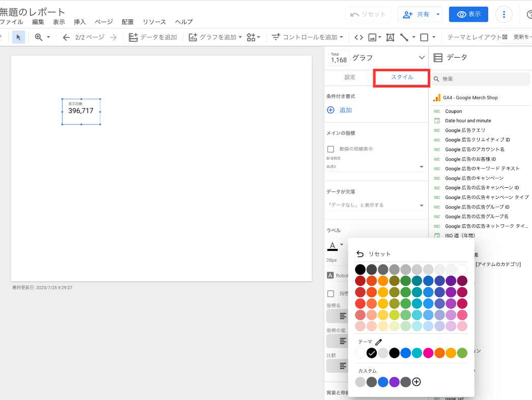Click the 追加 conditional formatting link
The image size is (532, 400).
(x=345, y=110)
